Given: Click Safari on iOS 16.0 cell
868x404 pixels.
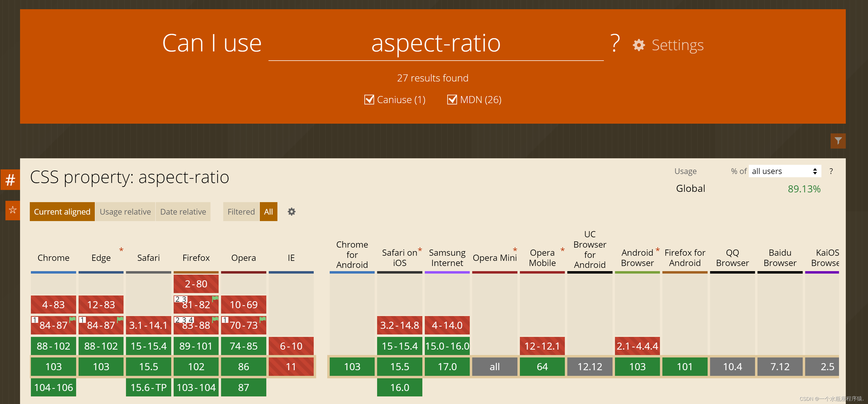Looking at the screenshot, I should [x=399, y=387].
